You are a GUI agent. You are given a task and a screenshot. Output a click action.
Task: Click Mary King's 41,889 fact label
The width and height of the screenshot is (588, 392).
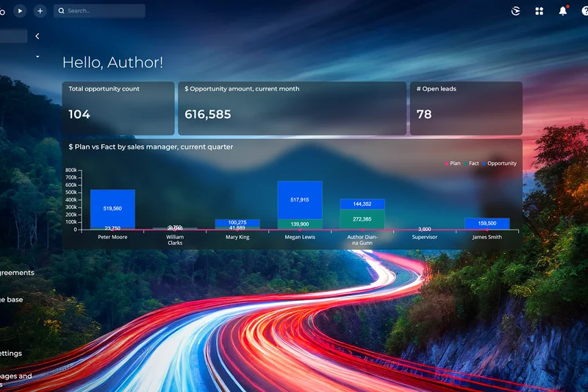click(237, 228)
